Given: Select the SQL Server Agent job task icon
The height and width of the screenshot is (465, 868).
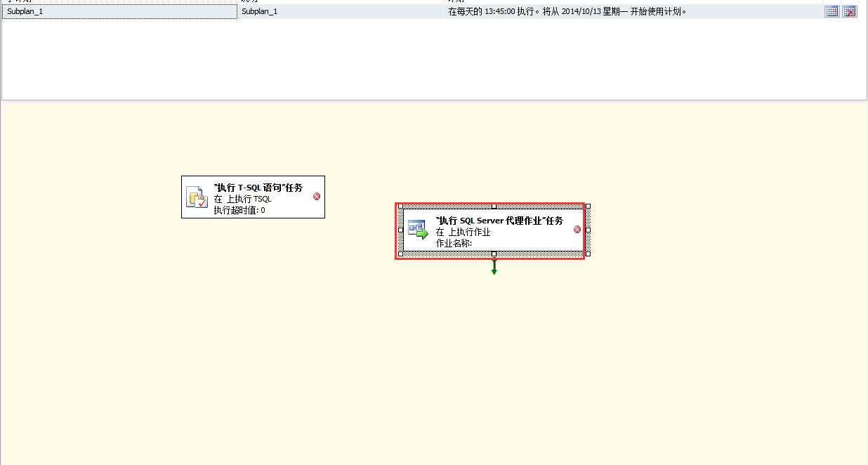Looking at the screenshot, I should 418,230.
